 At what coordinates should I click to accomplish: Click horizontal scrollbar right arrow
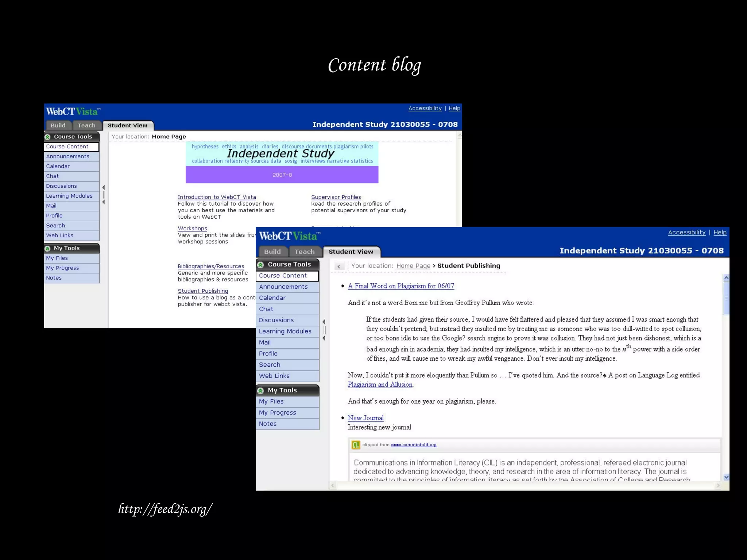(718, 486)
